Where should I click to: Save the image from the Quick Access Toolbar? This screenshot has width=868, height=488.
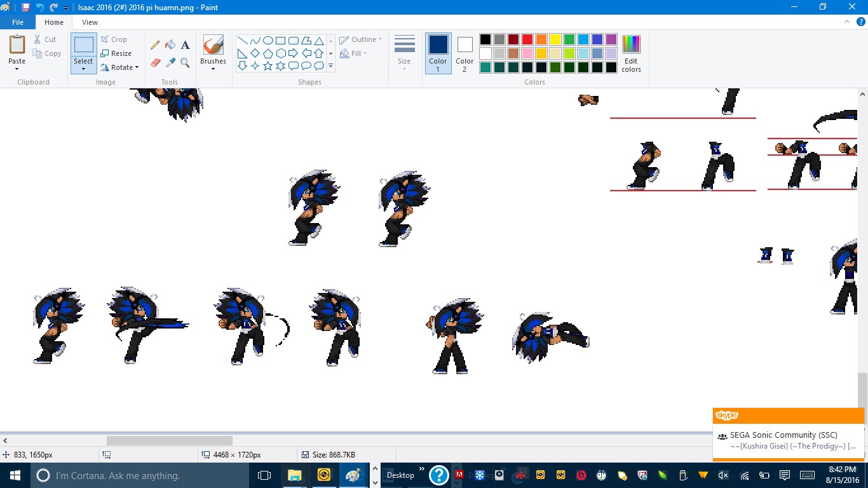pyautogui.click(x=25, y=8)
